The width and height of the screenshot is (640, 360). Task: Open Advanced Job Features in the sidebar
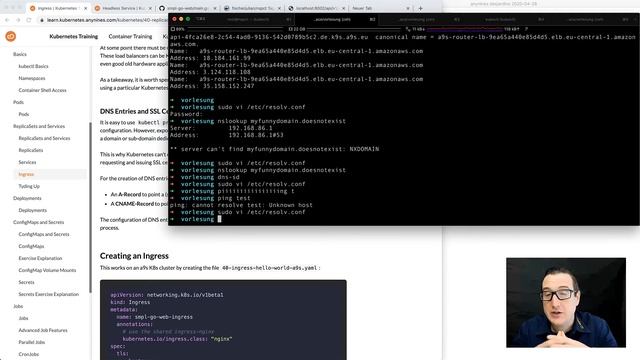tap(43, 330)
